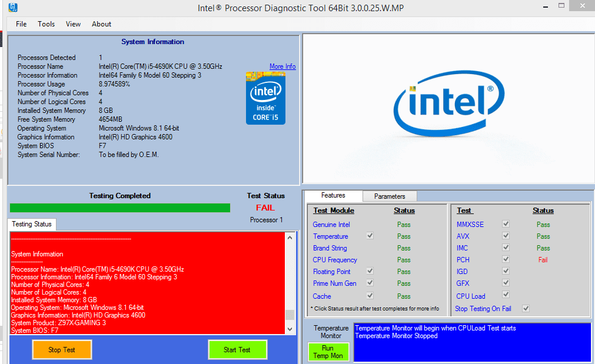Click the testing log scroll up arrow

[290, 238]
